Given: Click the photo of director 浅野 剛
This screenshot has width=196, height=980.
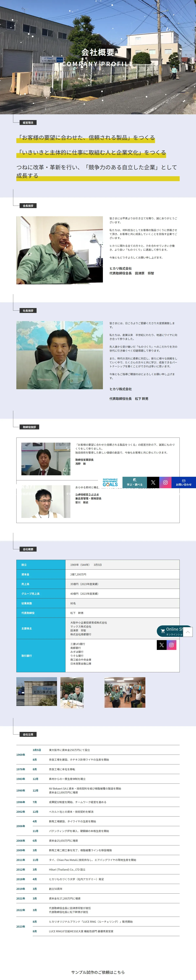Looking at the screenshot, I should tap(46, 459).
